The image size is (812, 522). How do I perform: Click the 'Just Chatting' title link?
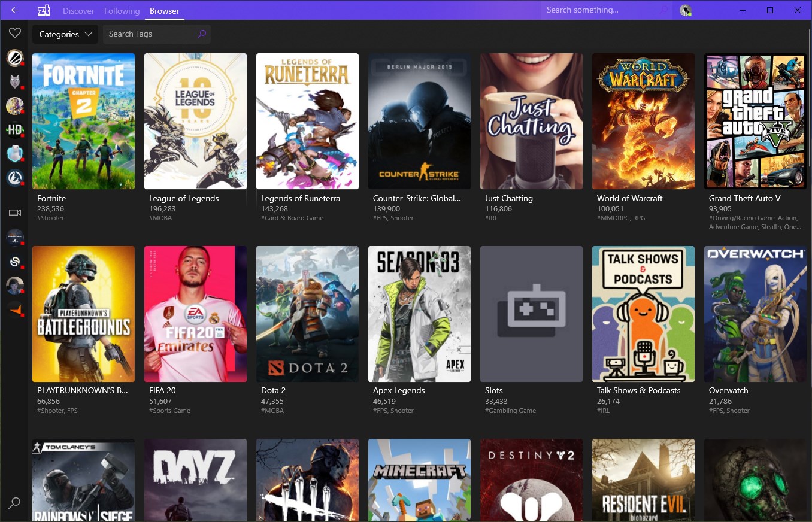click(508, 198)
